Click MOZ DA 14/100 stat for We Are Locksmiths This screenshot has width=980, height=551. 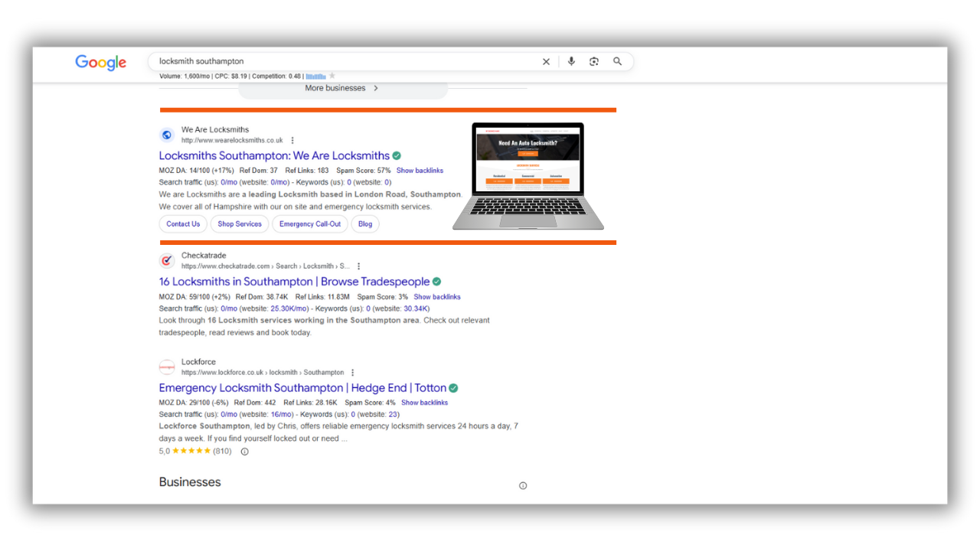196,171
